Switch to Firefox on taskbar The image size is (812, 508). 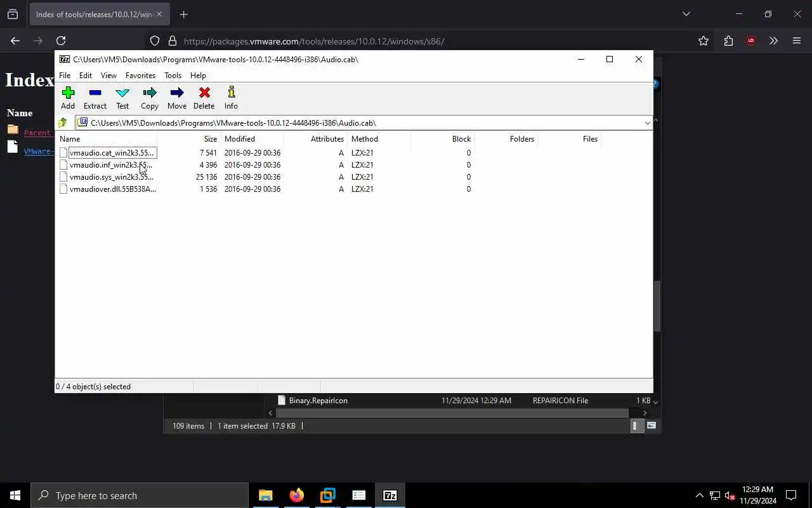297,495
